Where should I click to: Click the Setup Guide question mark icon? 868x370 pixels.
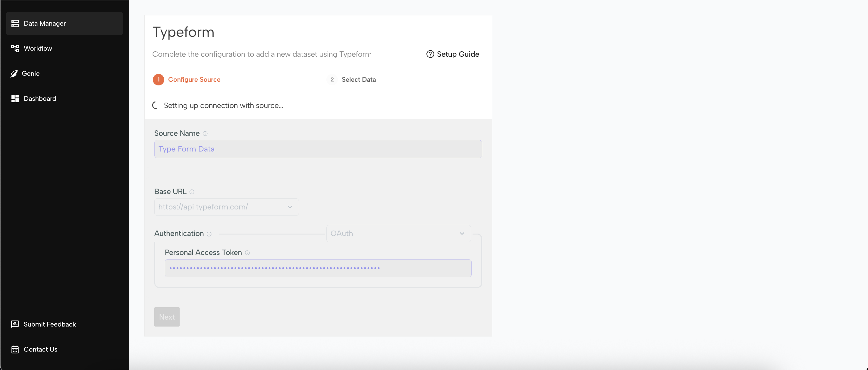click(x=430, y=54)
